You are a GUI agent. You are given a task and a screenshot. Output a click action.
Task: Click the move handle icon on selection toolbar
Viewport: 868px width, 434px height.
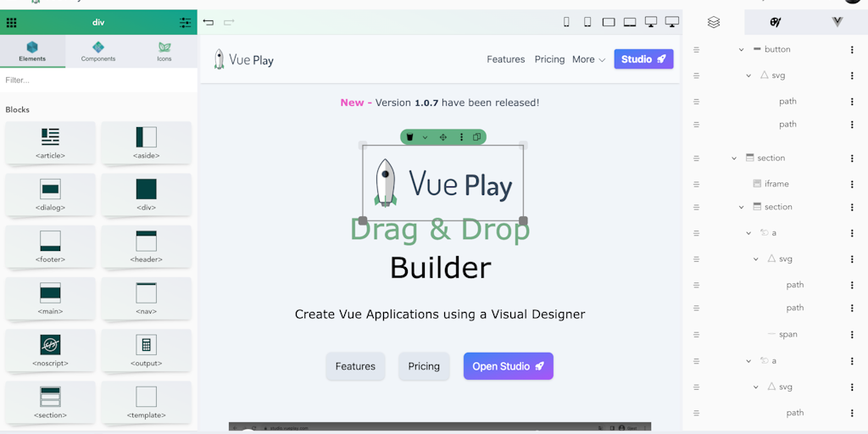442,137
